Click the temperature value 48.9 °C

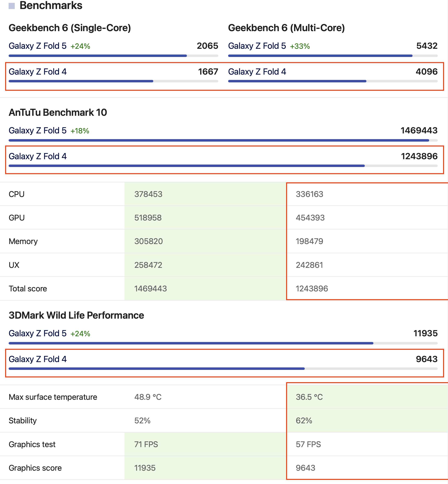(x=148, y=397)
